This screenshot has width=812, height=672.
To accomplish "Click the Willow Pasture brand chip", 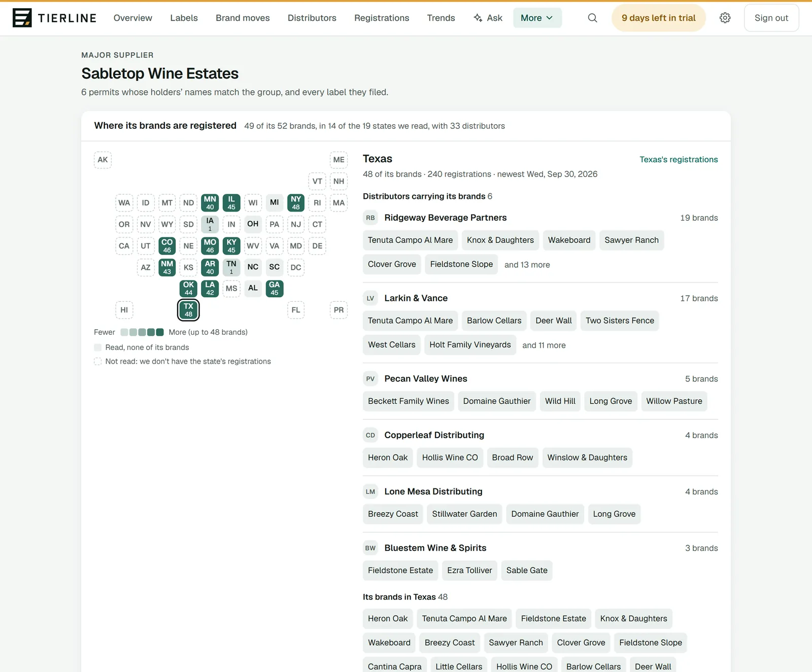I will click(674, 402).
